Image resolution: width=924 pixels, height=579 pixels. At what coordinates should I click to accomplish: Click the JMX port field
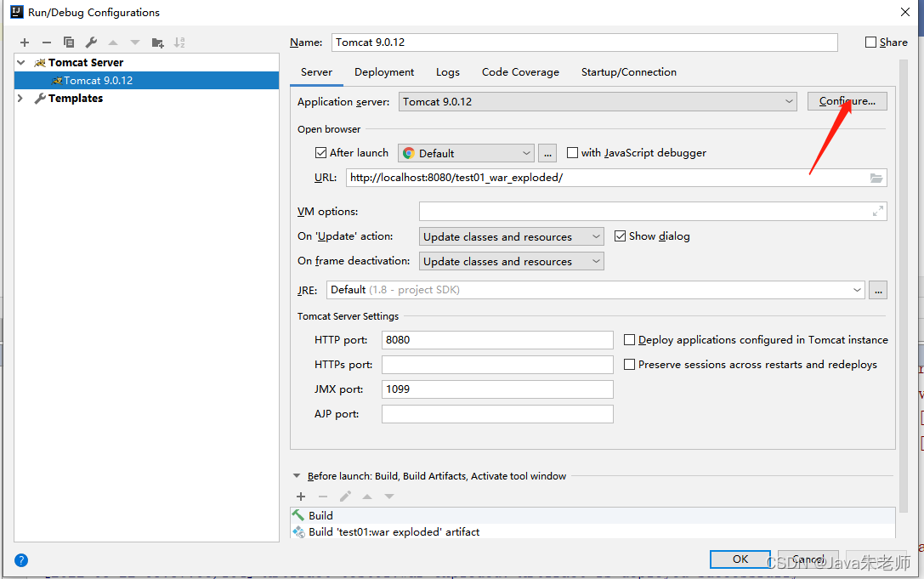(497, 389)
